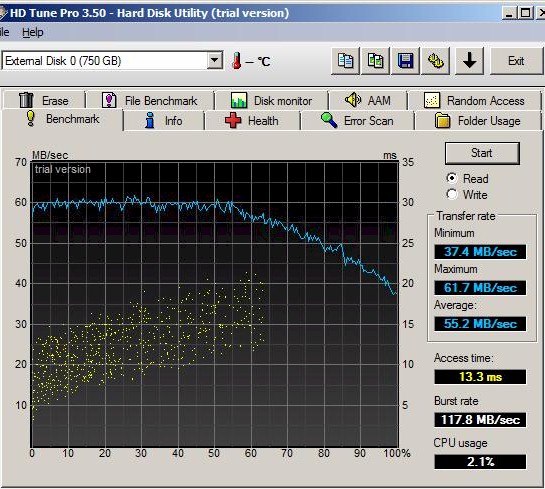Click the Start benchmark button
The width and height of the screenshot is (545, 489).
pyautogui.click(x=482, y=153)
